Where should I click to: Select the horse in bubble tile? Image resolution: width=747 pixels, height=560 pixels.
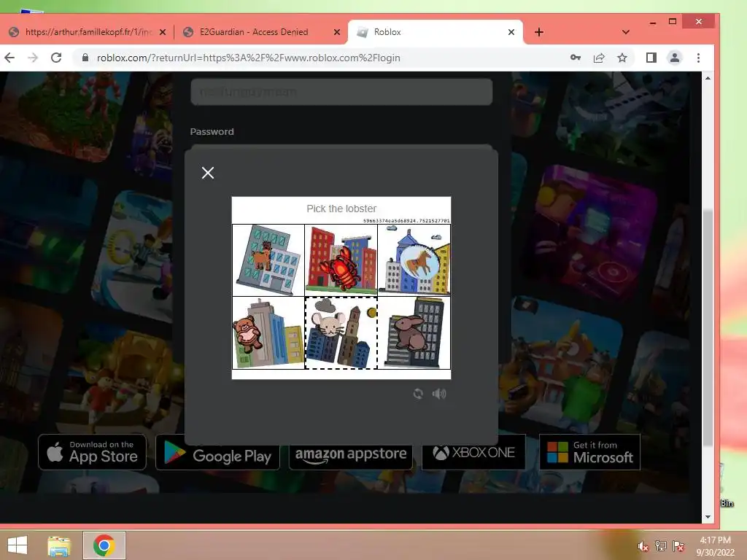[414, 260]
